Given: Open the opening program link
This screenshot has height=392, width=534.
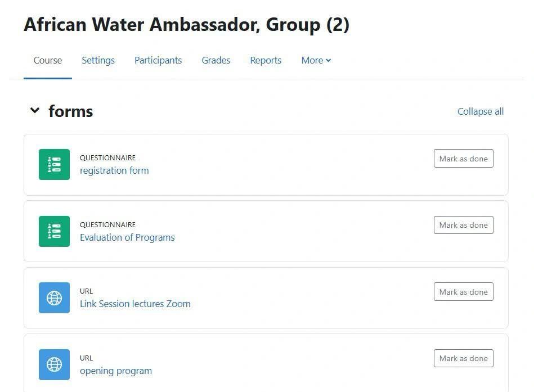Looking at the screenshot, I should (116, 371).
